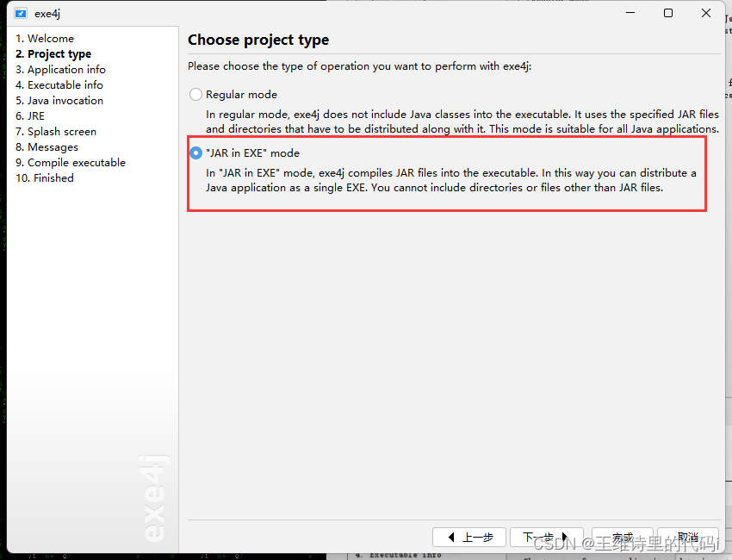
Task: Open step 8. Messages
Action: click(47, 146)
